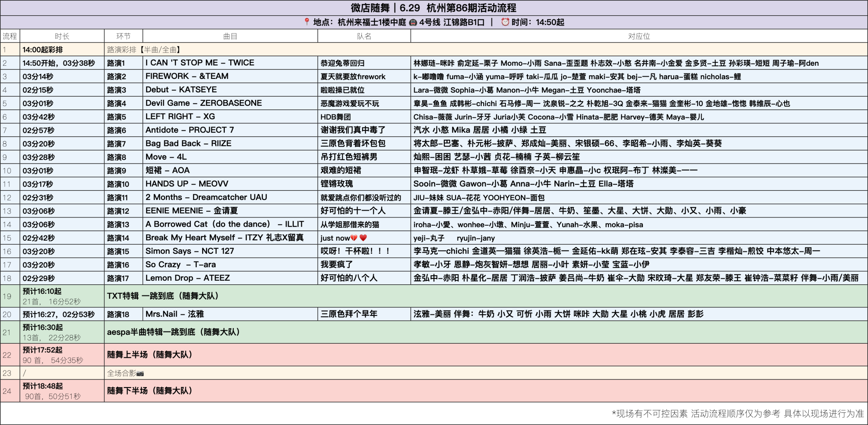Click the column header '时长'

click(x=62, y=36)
